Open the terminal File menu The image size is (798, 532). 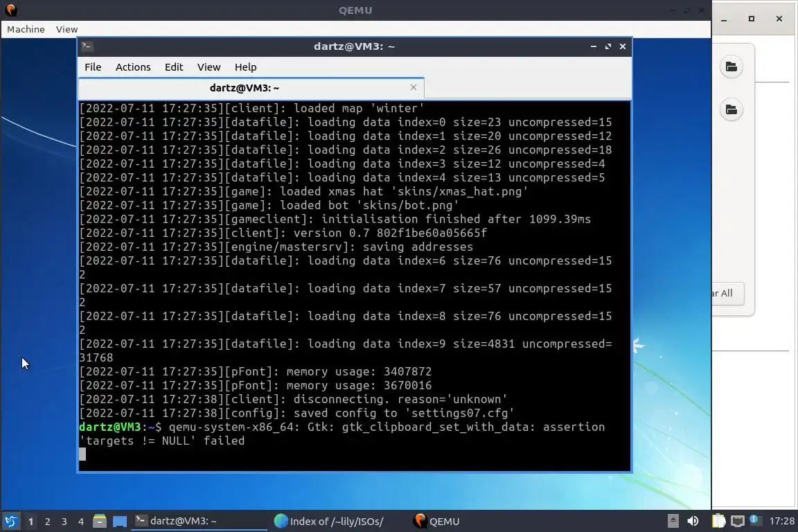93,66
